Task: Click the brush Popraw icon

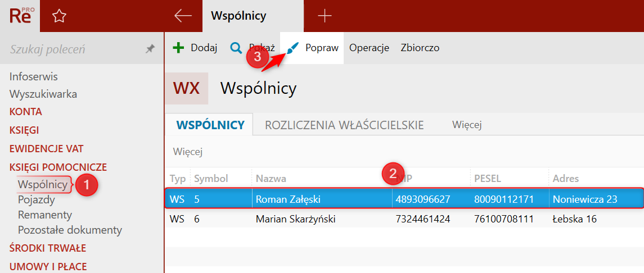Action: point(291,48)
